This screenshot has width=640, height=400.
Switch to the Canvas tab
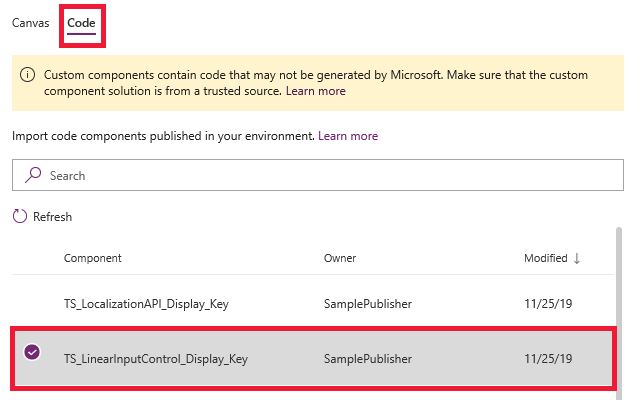31,23
